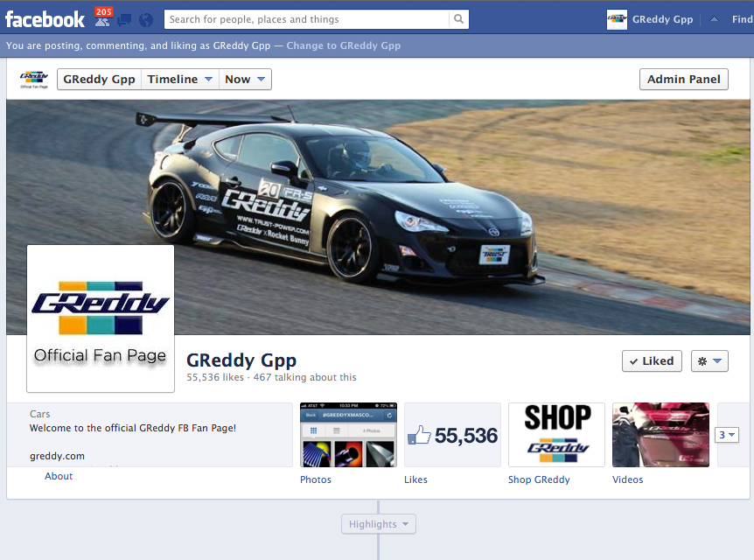Click 'Welcome to the official GReddy FB Fan Page!' text
The image size is (754, 560).
(x=133, y=428)
